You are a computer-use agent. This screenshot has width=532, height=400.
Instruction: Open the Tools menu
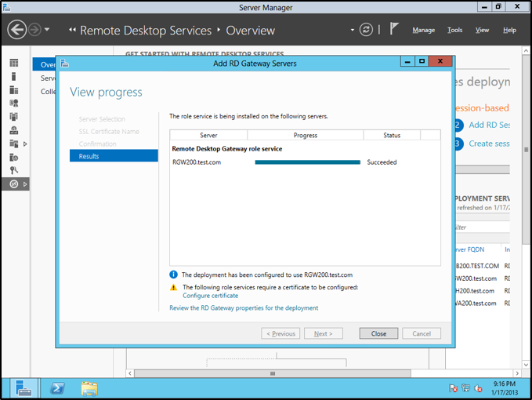pos(454,30)
